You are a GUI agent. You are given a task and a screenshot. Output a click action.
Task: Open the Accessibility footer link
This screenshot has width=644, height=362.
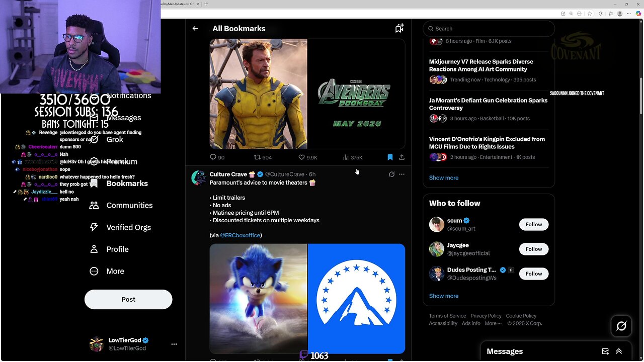[443, 323]
